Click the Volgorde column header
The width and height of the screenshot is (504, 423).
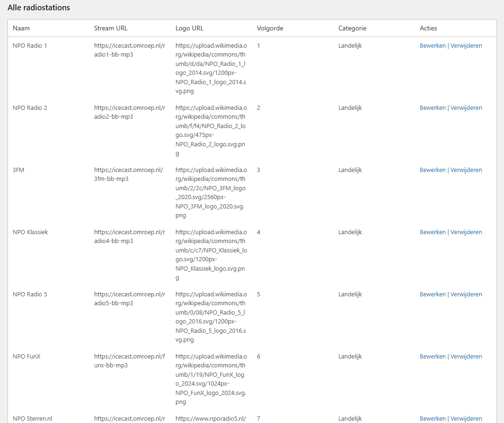coord(270,28)
